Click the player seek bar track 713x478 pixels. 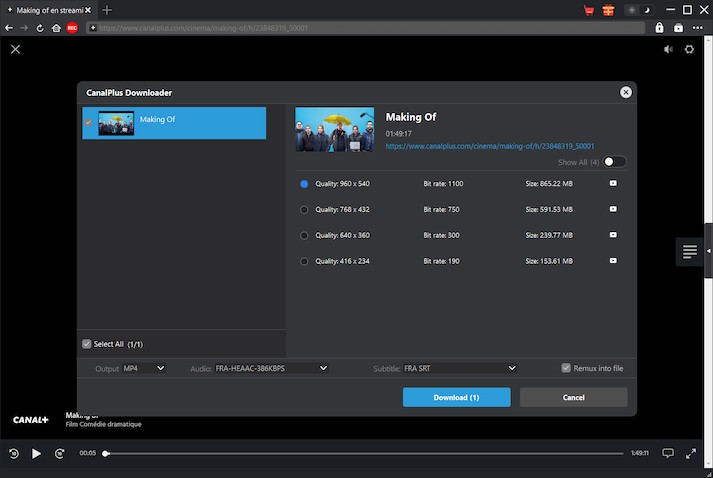(364, 453)
